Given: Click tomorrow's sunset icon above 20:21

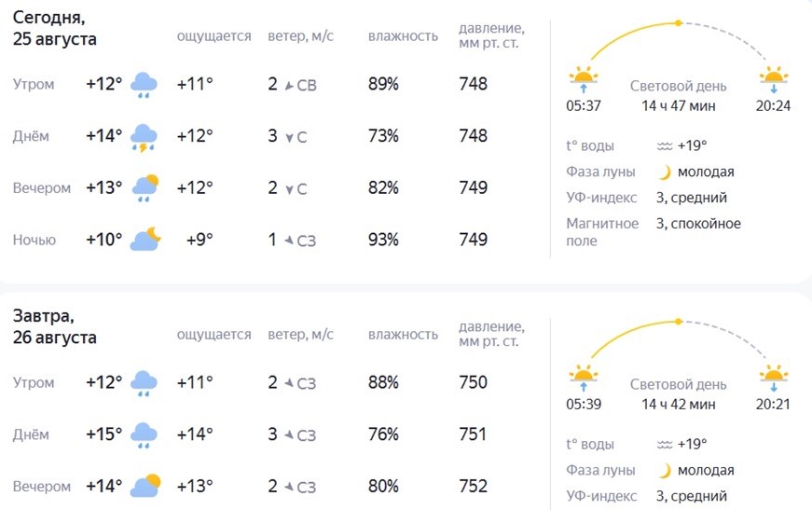Looking at the screenshot, I should (x=774, y=378).
